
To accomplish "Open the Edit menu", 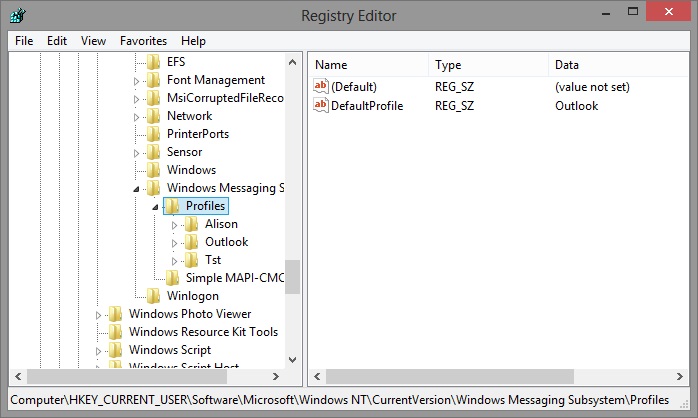I will (x=57, y=41).
